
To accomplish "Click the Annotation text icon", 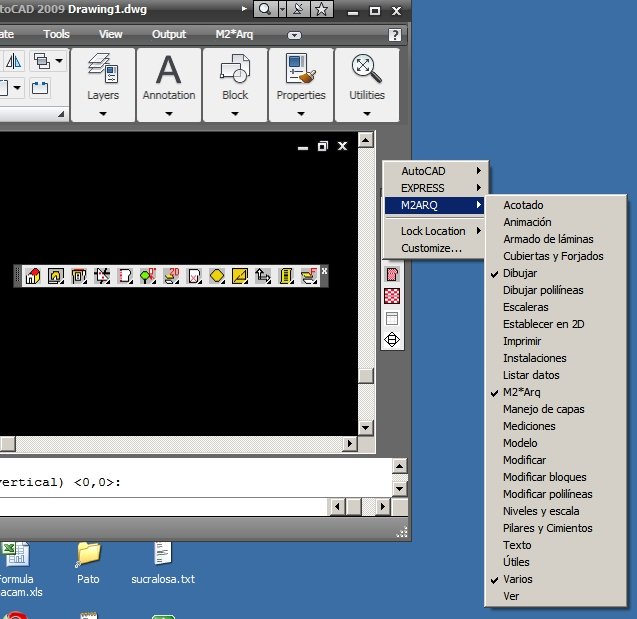I will (x=169, y=68).
